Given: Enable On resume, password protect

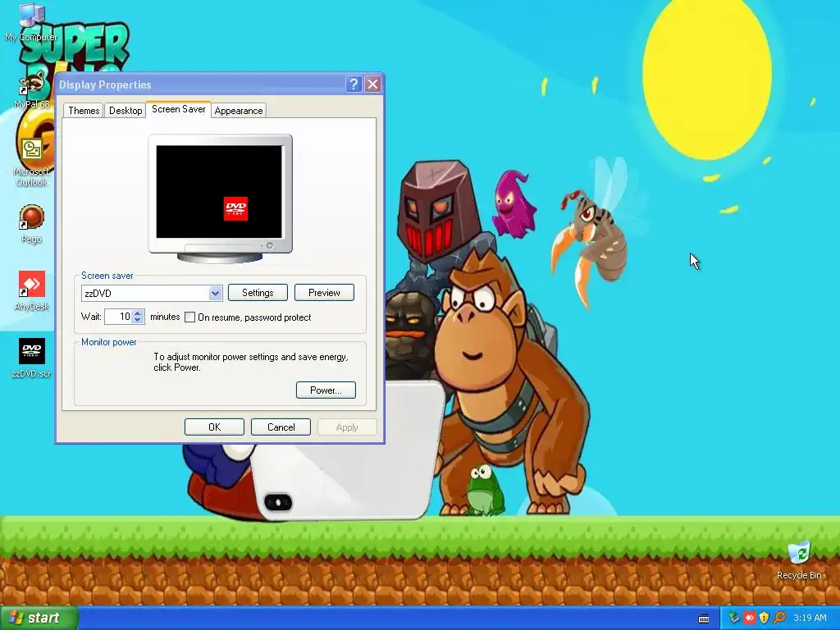Looking at the screenshot, I should [189, 317].
